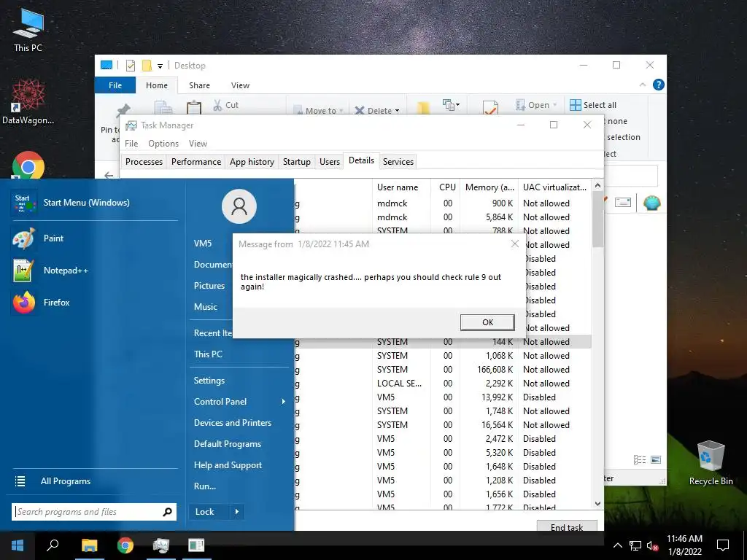
Task: Open Settings from the Start menu
Action: (209, 381)
